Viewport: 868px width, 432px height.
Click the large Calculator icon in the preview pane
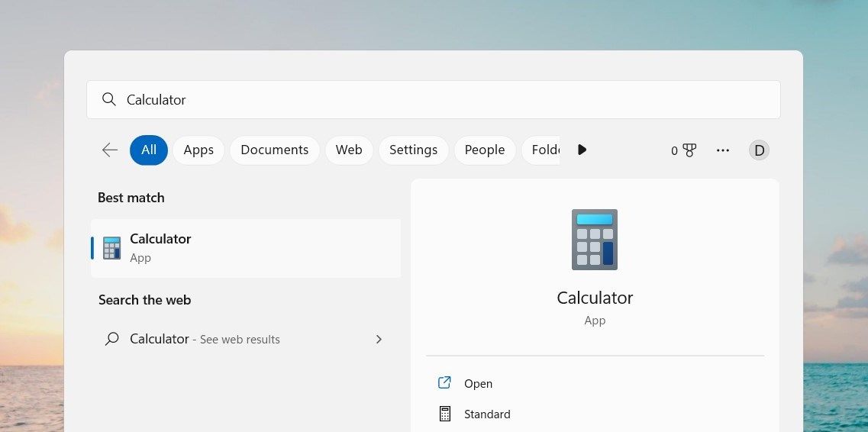click(x=595, y=240)
